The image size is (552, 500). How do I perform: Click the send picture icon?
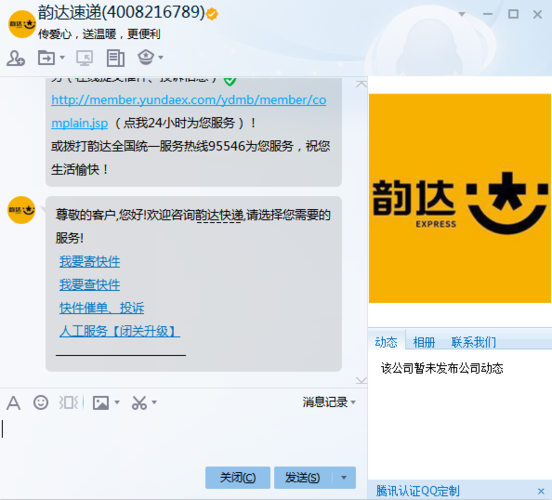[101, 403]
